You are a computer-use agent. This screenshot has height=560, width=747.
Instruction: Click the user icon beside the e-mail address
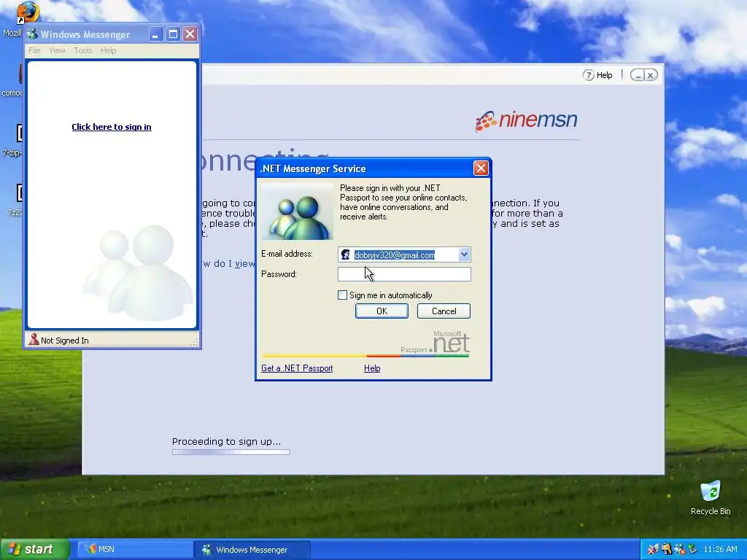(345, 254)
